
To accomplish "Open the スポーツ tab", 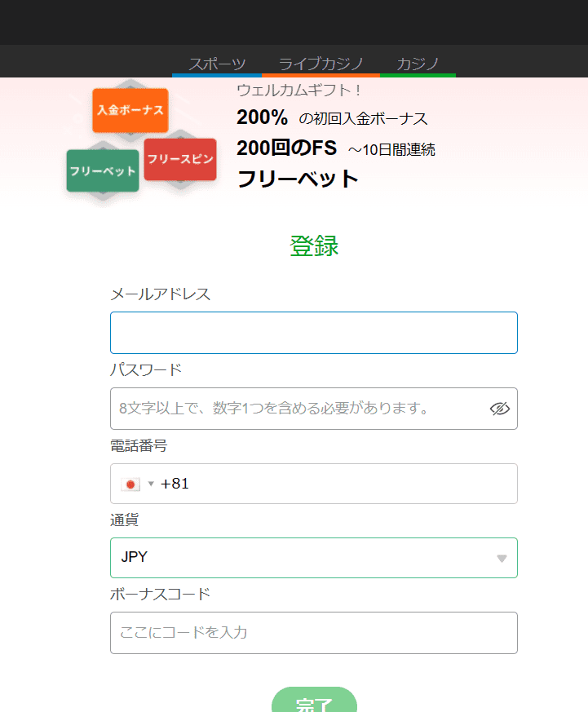I will 217,64.
